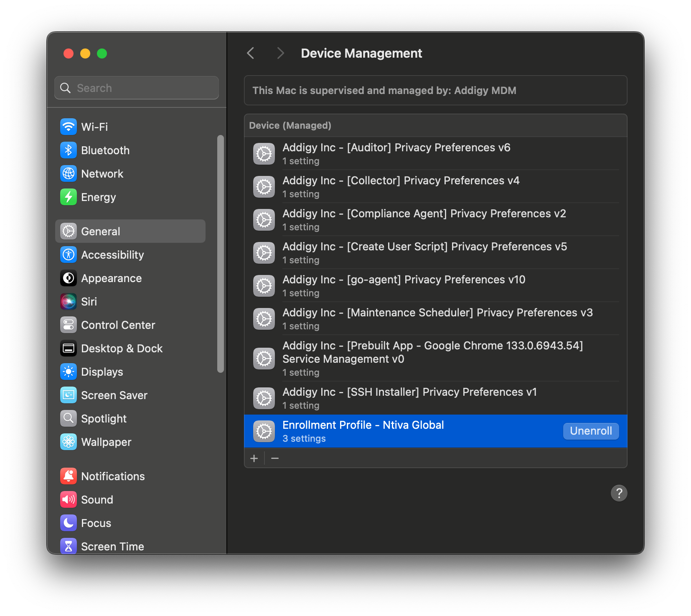Select Collector Privacy Preferences v4 text

(x=401, y=181)
